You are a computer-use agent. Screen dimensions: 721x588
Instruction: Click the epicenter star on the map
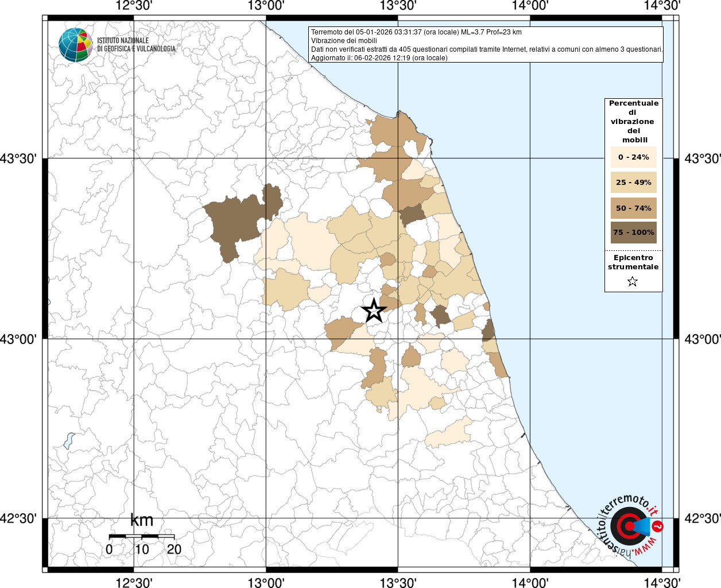[374, 311]
